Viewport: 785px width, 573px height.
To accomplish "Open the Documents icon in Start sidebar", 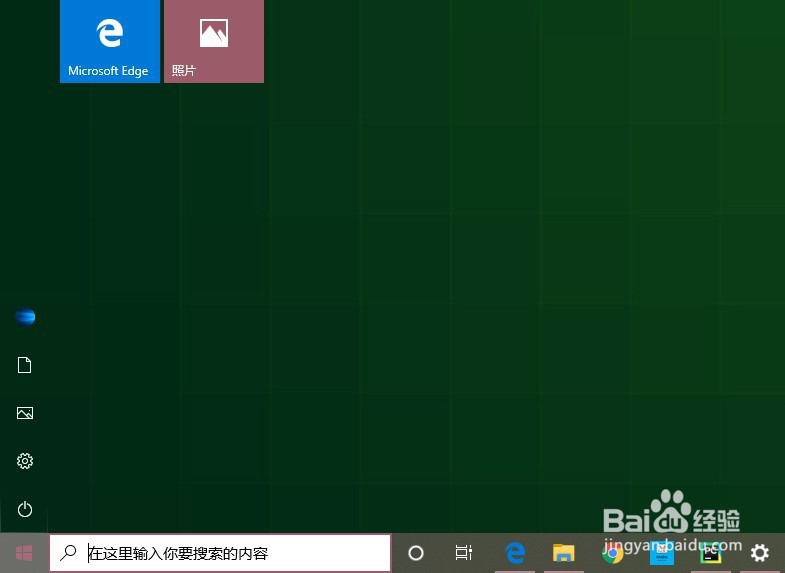I will pyautogui.click(x=25, y=365).
